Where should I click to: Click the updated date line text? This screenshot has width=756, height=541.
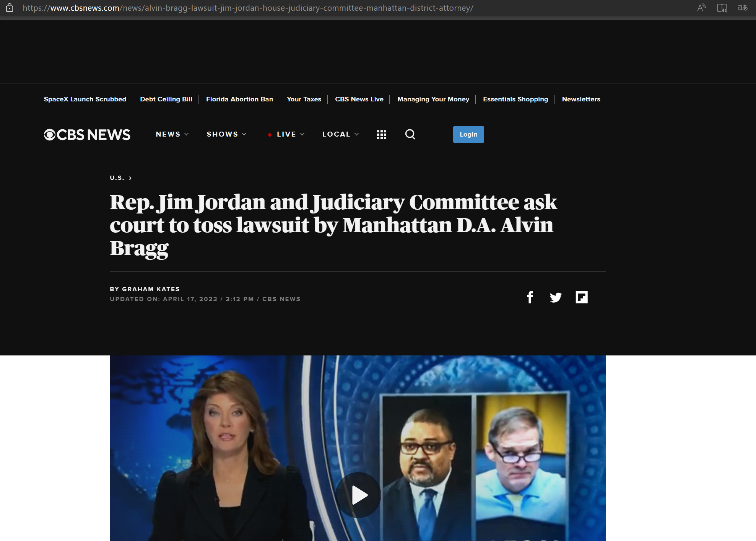pos(205,299)
